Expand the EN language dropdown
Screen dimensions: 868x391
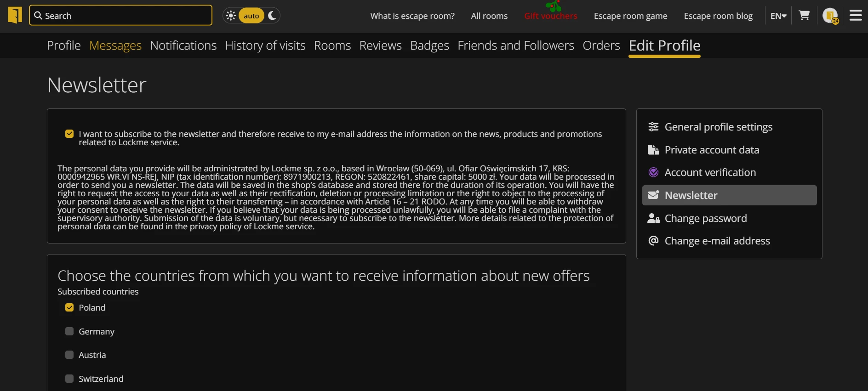[778, 16]
